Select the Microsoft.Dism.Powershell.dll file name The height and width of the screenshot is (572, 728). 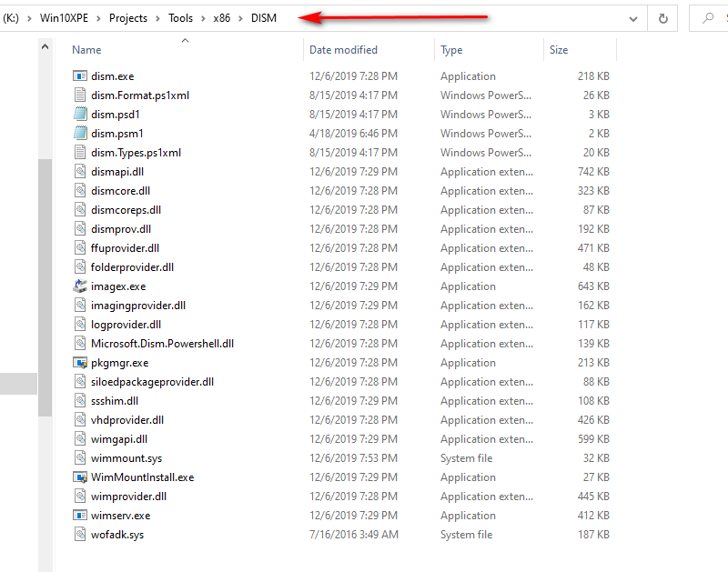point(163,344)
